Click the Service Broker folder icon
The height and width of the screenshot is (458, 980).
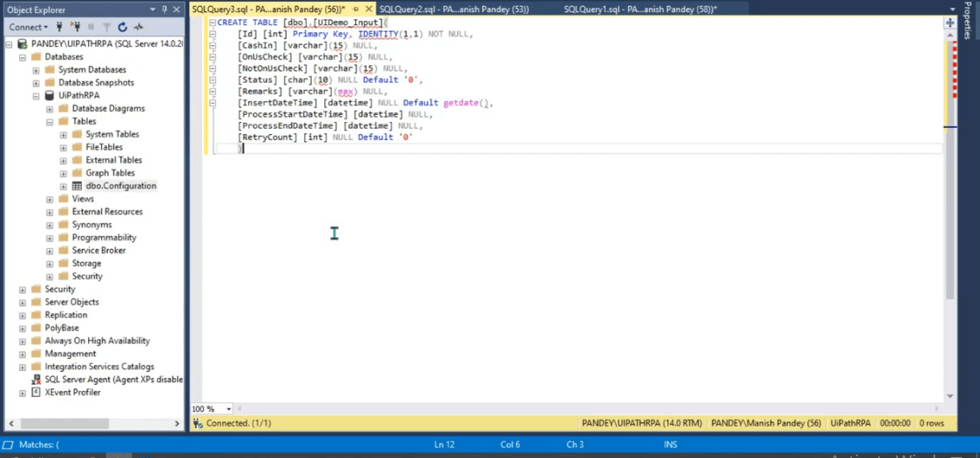click(63, 251)
